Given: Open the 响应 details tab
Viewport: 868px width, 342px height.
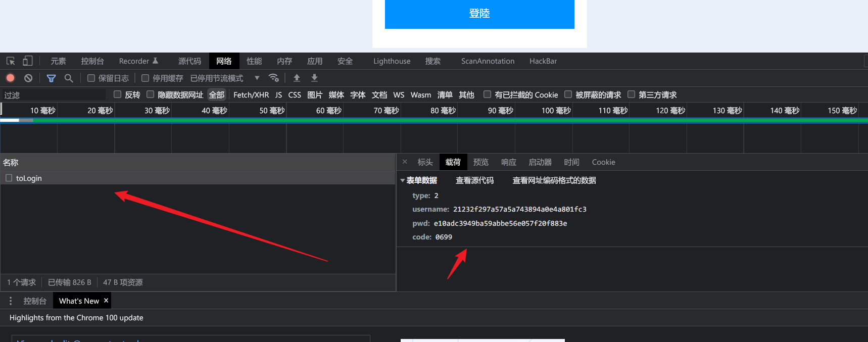Looking at the screenshot, I should pyautogui.click(x=509, y=162).
